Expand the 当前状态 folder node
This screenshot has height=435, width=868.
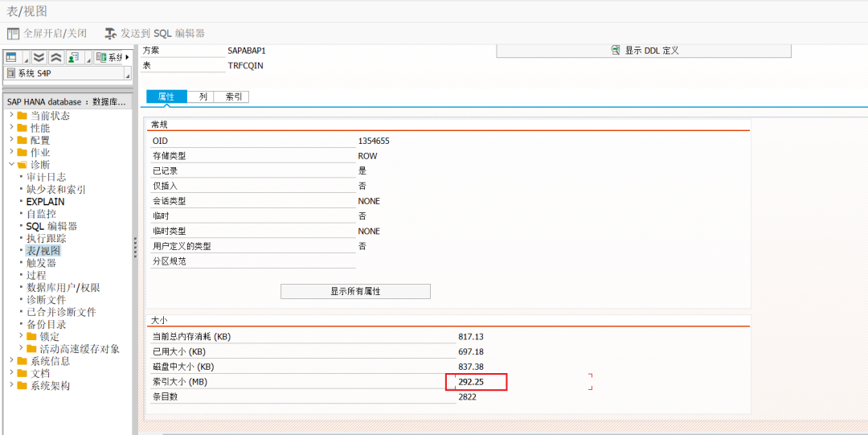coord(11,115)
